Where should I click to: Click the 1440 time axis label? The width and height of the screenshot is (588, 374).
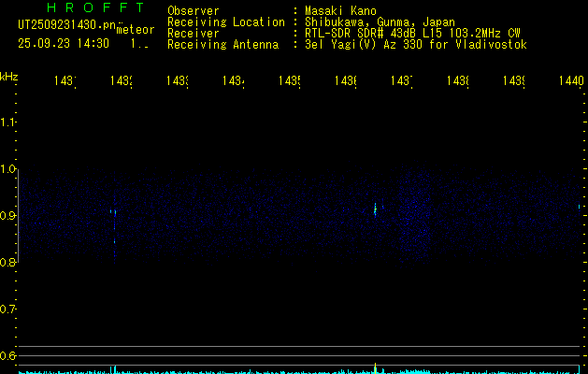coord(571,80)
